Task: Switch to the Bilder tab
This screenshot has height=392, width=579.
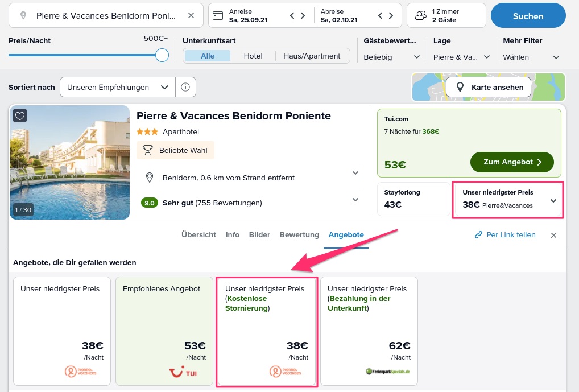Action: [x=259, y=234]
